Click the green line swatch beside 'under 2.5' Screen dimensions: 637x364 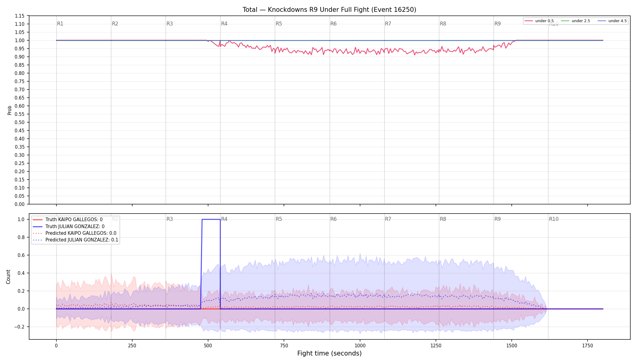point(565,21)
